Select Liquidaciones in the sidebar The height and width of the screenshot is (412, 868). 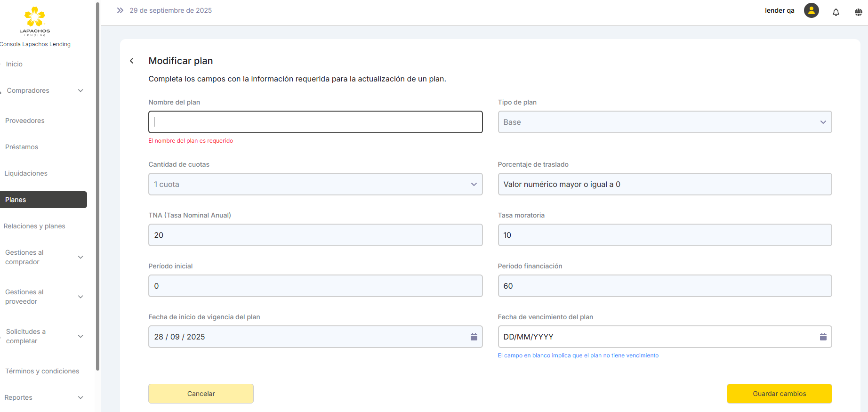coord(26,173)
